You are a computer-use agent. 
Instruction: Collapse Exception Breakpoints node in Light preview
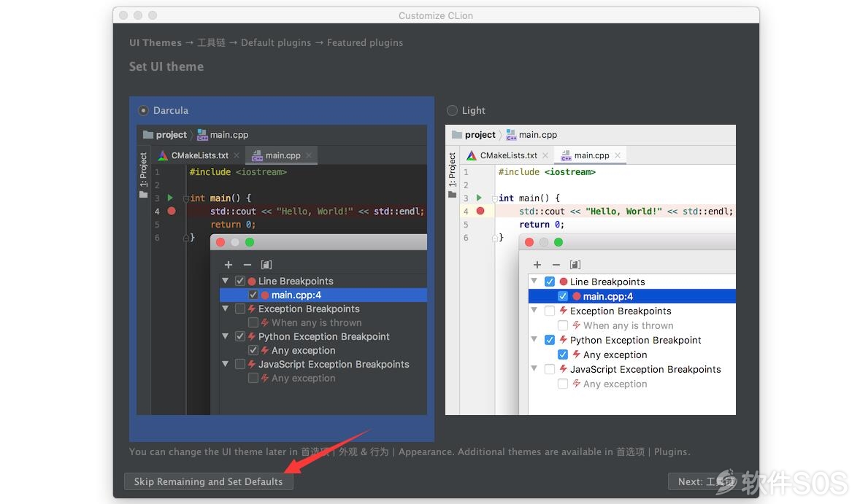[x=534, y=310]
